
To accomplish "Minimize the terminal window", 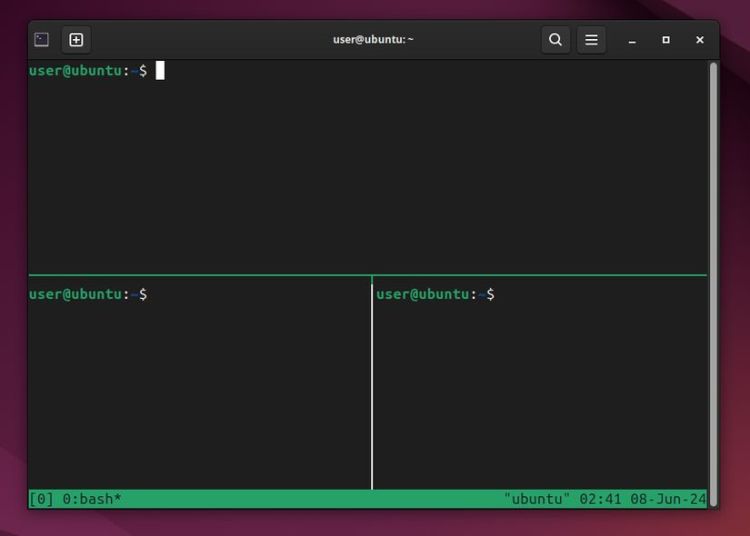I will [632, 40].
